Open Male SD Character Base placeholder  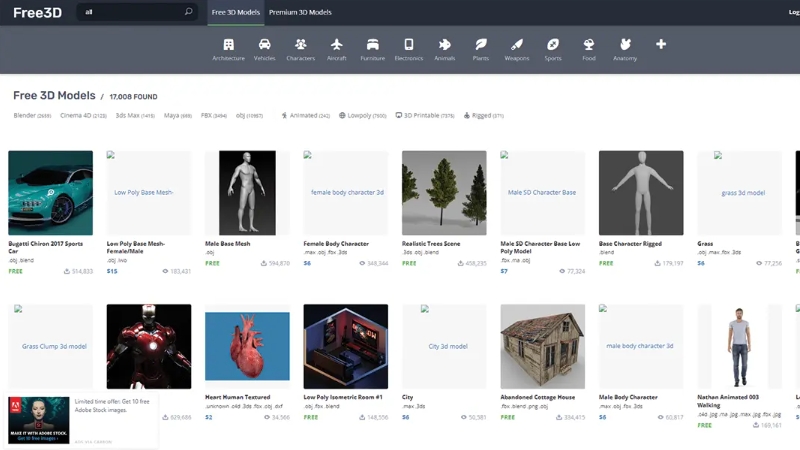coord(542,193)
